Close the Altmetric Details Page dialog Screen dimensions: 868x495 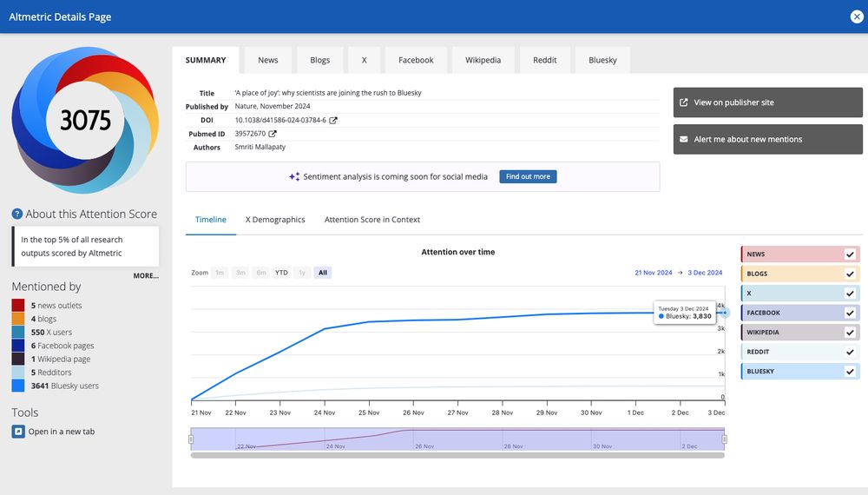click(x=857, y=16)
